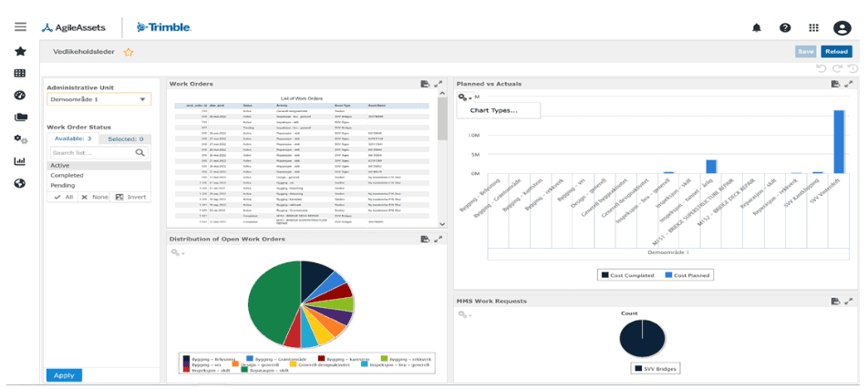Screen dimensions: 868x389
Task: Click the Apply button
Action: click(x=64, y=375)
